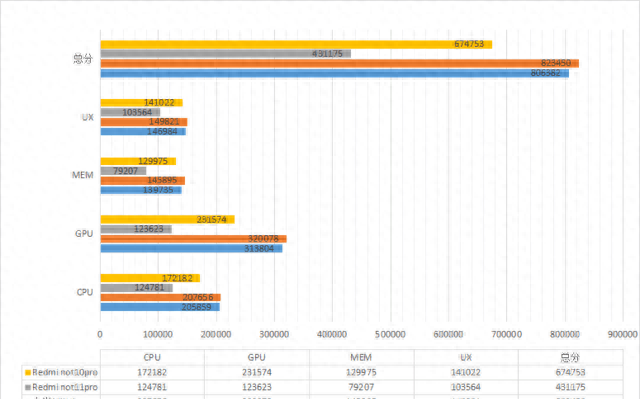Click the 0 tick label on the horizontal axis
The height and width of the screenshot is (399, 640).
pyautogui.click(x=100, y=335)
